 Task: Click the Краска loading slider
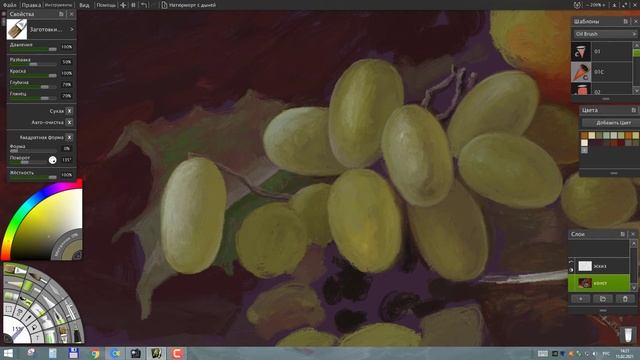[x=33, y=76]
